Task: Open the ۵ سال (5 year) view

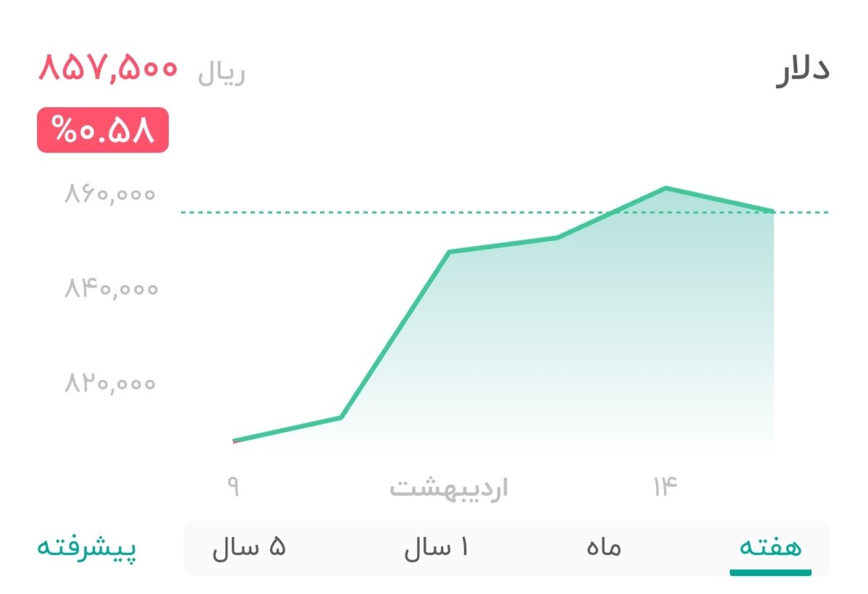Action: tap(249, 548)
